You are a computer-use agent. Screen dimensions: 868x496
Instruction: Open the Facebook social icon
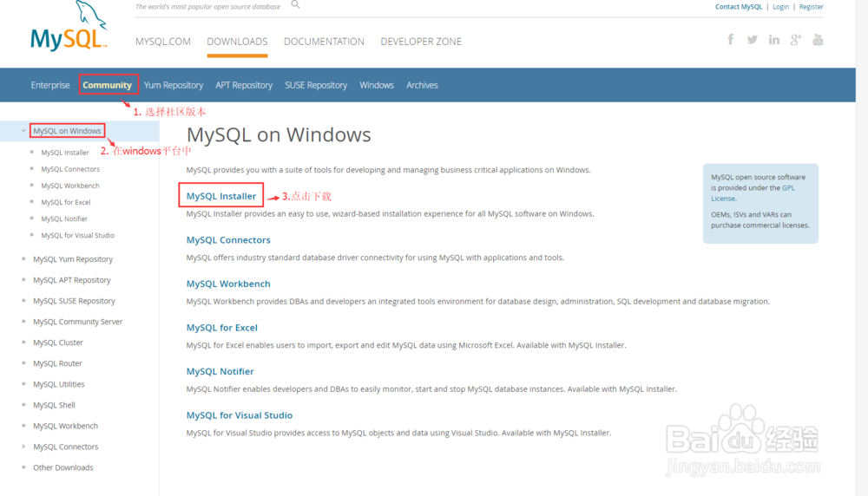731,39
